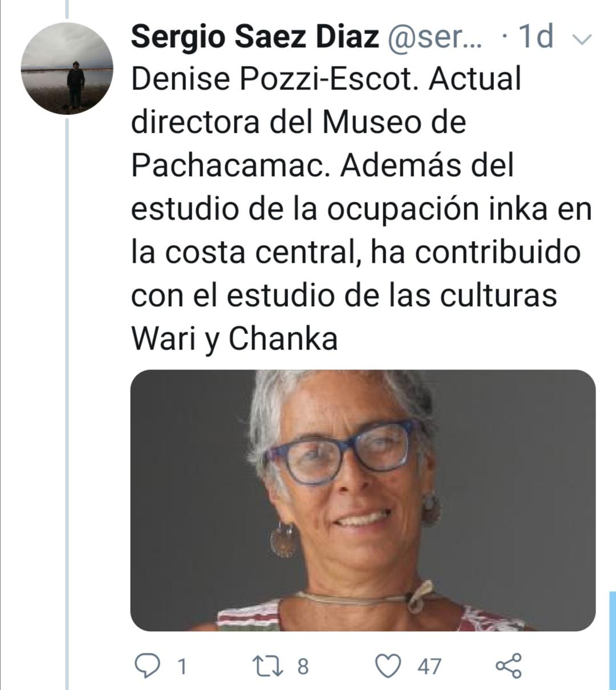Expand the tweet options chevron
Screen dimensions: 616x690
[x=581, y=39]
